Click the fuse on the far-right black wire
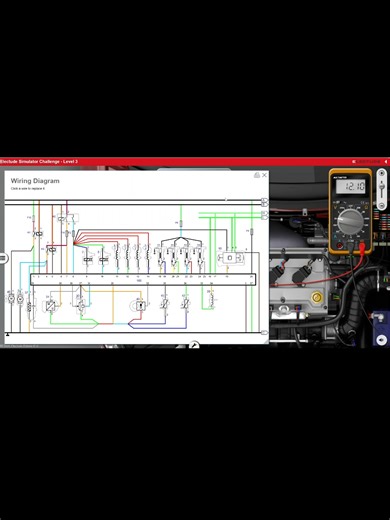The height and width of the screenshot is (520, 390). [252, 231]
